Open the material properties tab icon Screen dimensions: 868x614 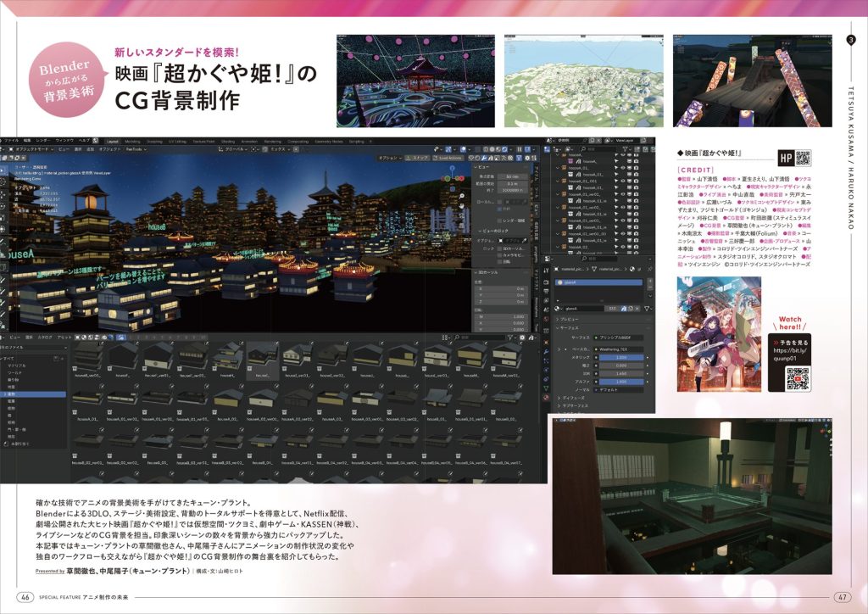(546, 398)
